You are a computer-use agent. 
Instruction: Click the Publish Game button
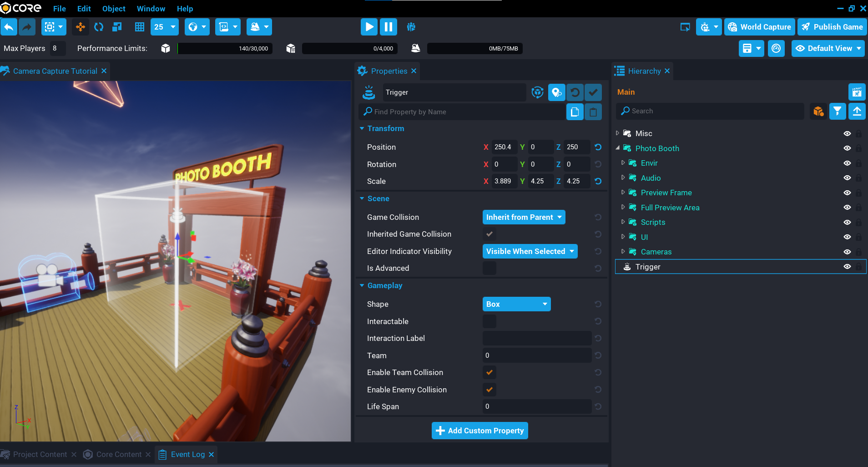[x=832, y=27]
